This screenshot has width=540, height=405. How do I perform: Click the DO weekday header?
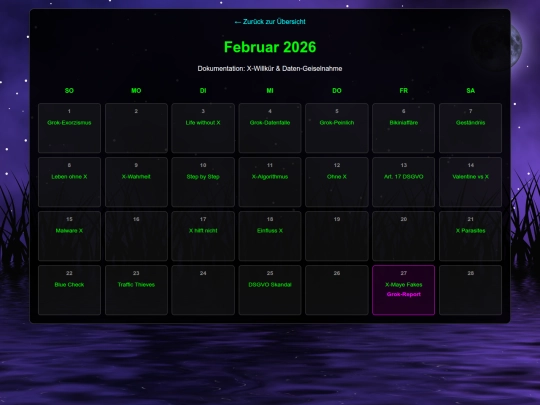(336, 91)
